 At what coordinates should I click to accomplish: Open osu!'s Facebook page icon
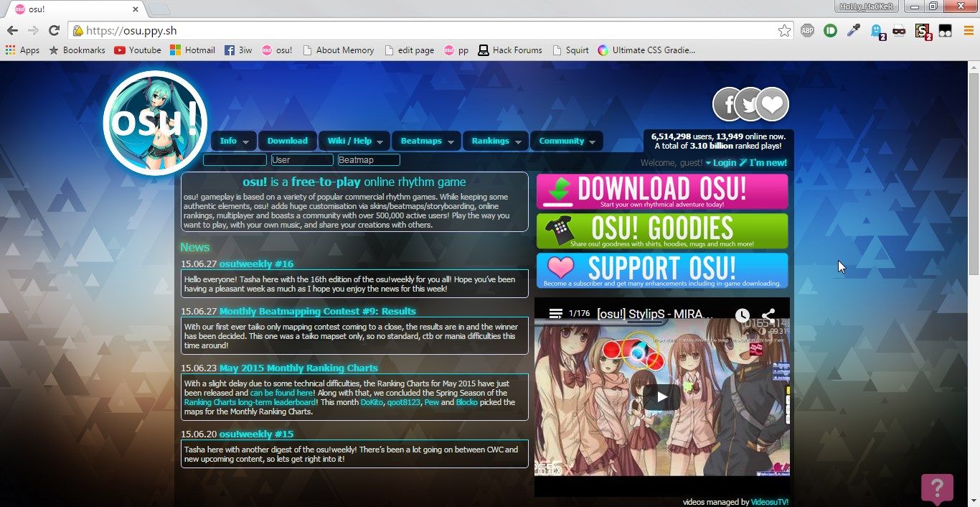[727, 104]
